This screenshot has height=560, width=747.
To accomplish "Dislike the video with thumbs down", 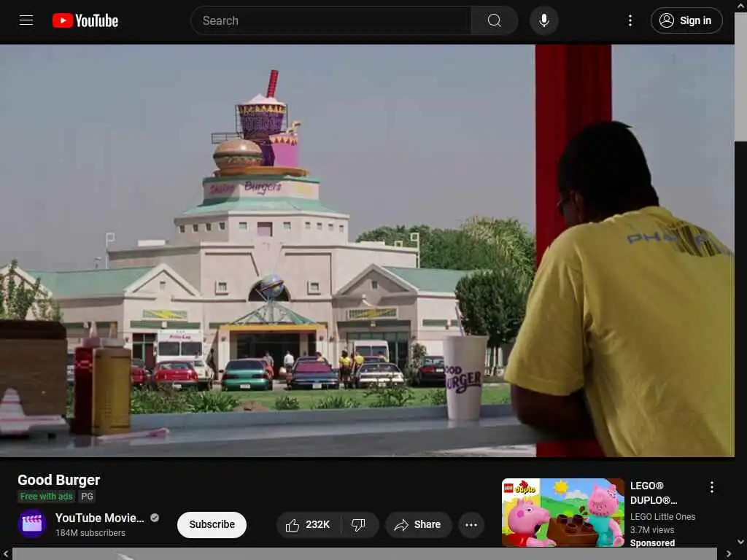I will point(359,524).
